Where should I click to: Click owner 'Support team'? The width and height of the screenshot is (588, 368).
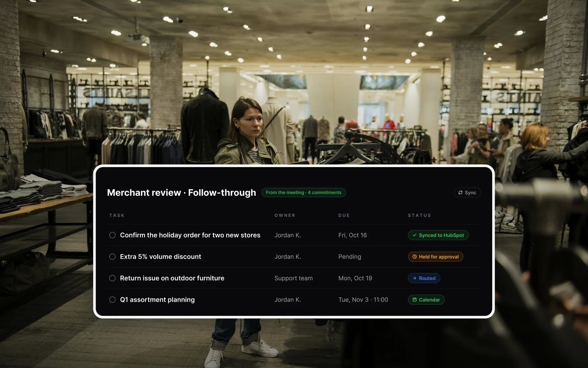click(x=293, y=278)
